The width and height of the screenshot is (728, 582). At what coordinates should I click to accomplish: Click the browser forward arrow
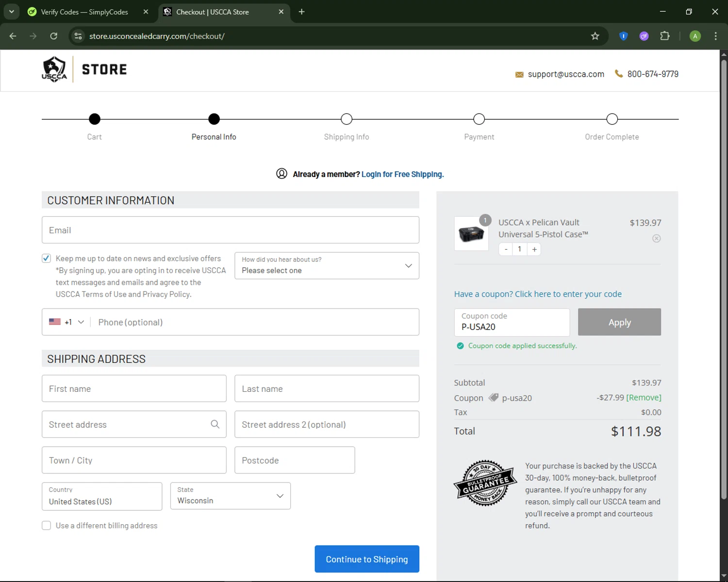(33, 36)
